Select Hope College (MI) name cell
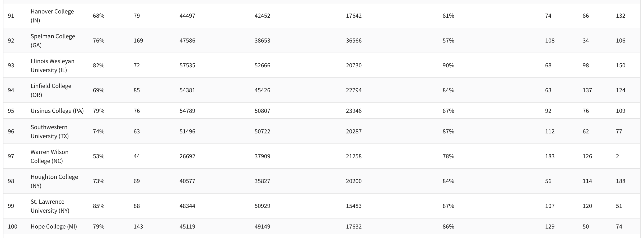Screen dimensions: 644x238 pos(54,227)
